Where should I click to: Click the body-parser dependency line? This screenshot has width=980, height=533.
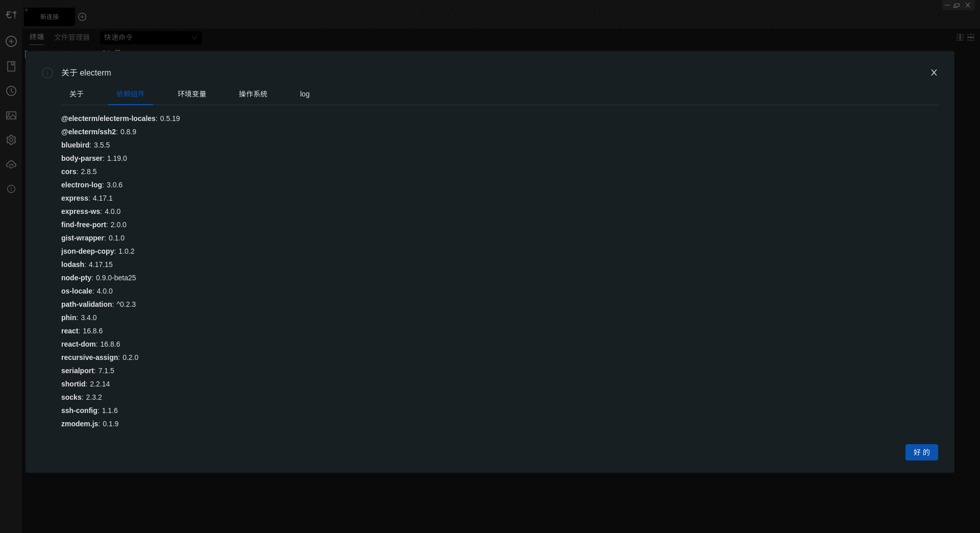pos(94,158)
